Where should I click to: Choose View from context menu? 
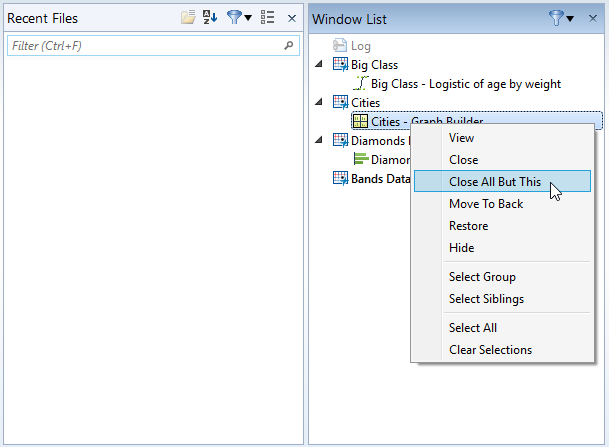502,138
